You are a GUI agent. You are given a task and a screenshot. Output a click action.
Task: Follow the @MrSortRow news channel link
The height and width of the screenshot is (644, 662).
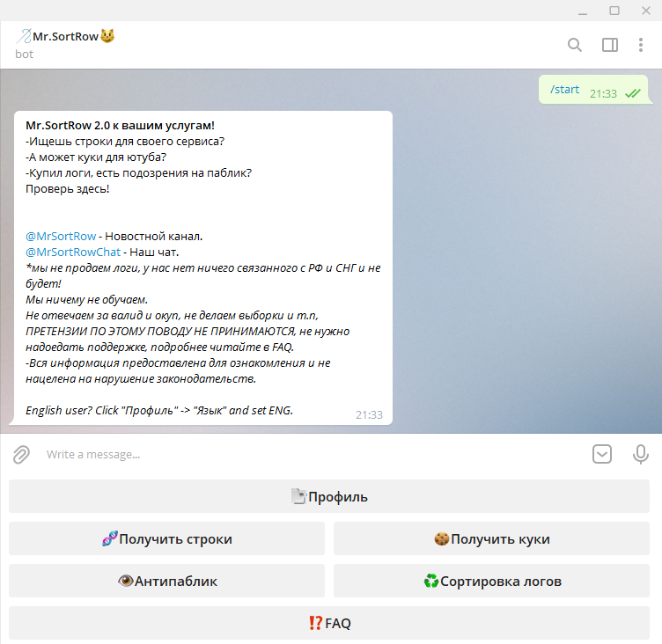(x=61, y=236)
